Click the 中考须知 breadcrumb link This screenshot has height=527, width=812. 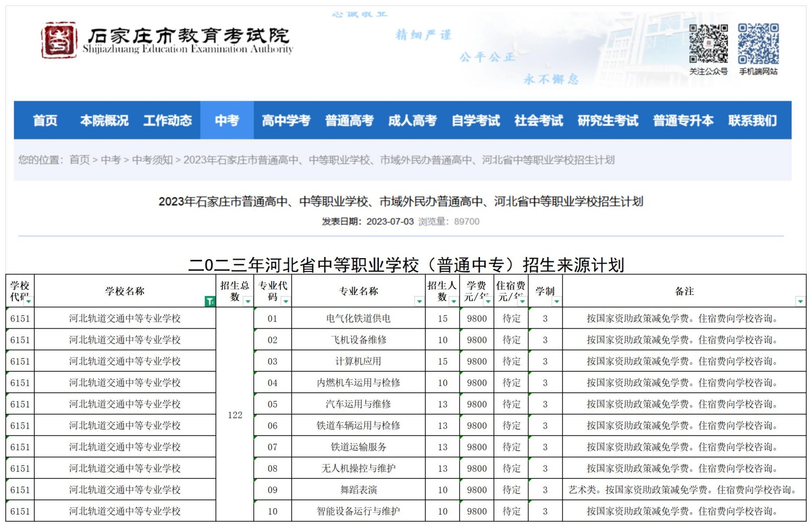coord(152,160)
